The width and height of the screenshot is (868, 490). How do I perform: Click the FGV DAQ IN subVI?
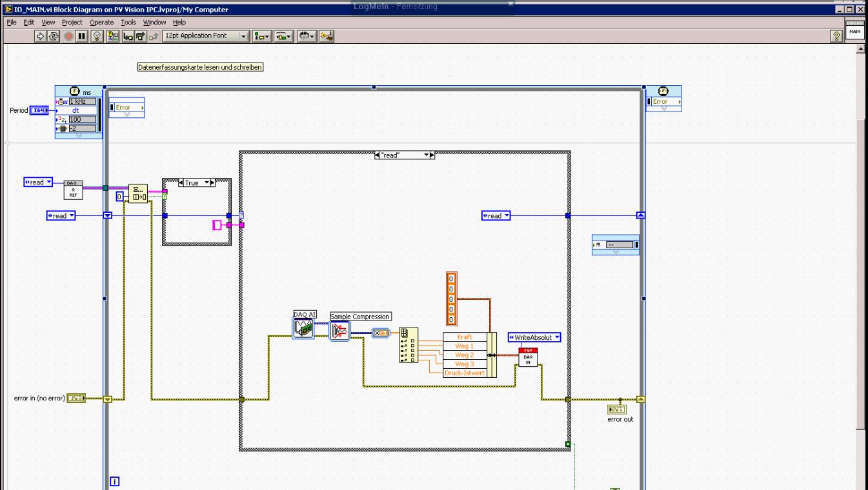(x=527, y=357)
